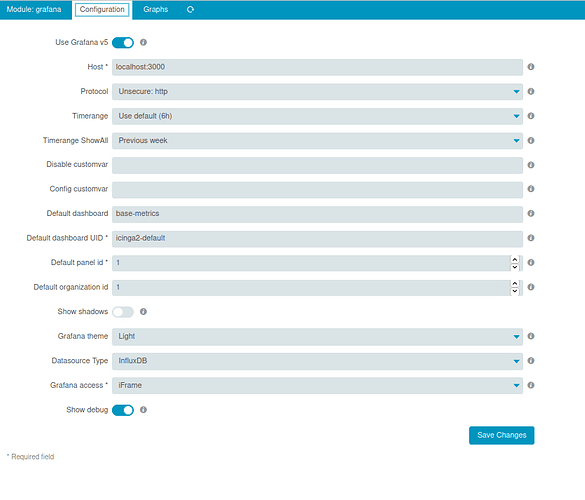Switch to the Graphs tab
The image size is (585, 500).
point(156,10)
